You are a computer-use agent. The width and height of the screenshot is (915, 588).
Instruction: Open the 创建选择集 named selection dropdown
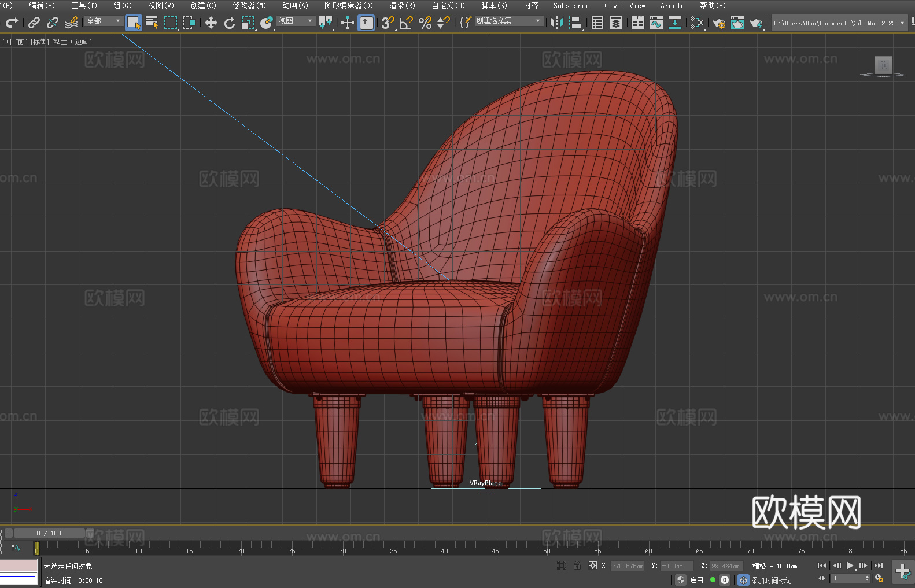pyautogui.click(x=509, y=21)
